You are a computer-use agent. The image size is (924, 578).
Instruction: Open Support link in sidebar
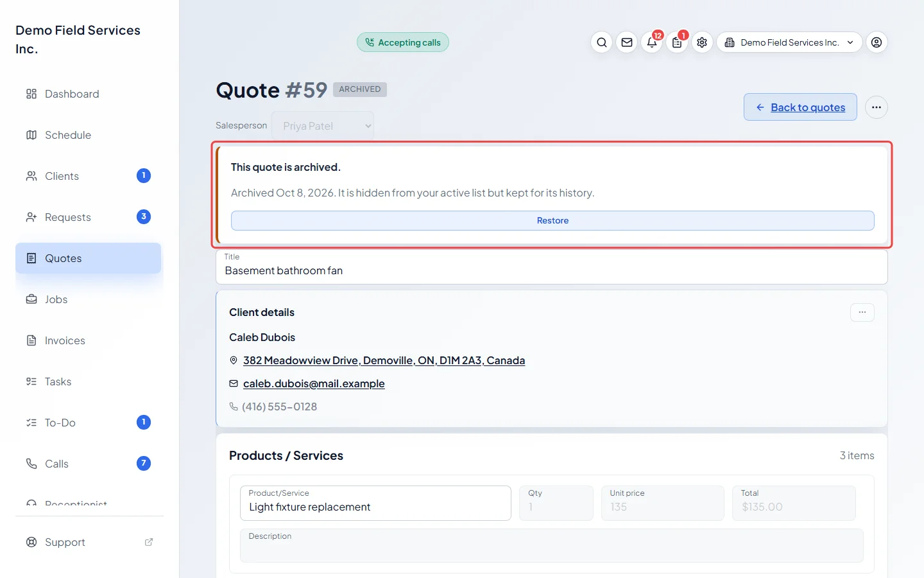[88, 542]
